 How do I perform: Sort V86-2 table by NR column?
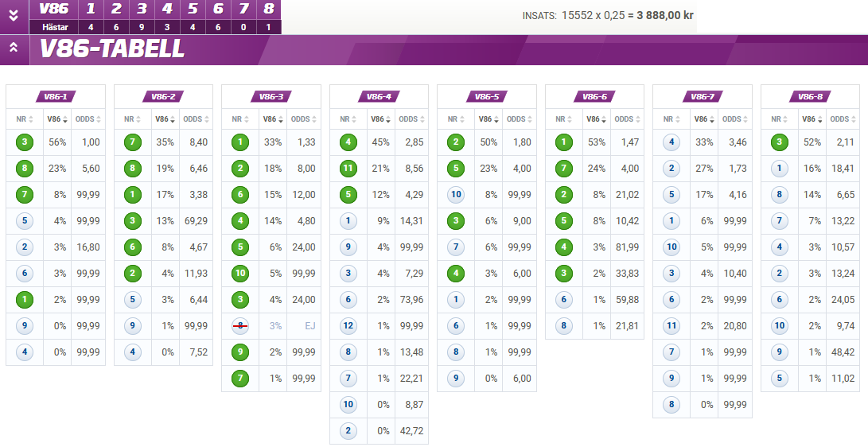click(x=132, y=119)
